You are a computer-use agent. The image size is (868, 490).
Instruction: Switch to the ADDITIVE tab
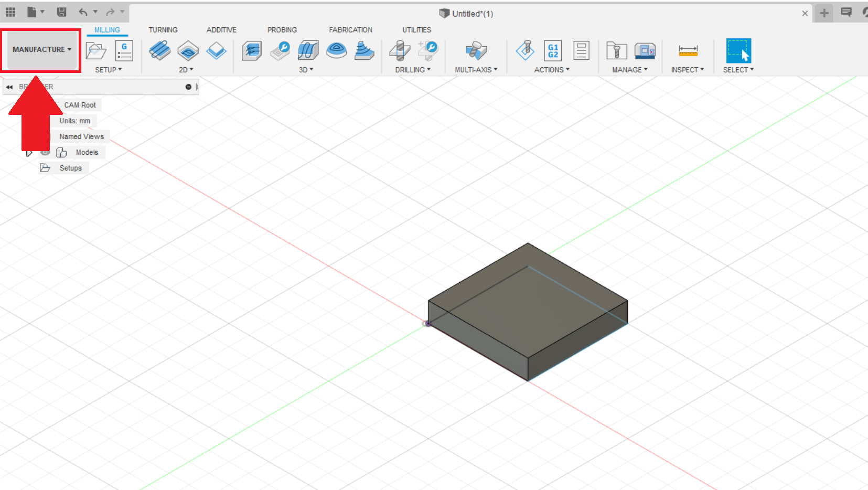[221, 30]
